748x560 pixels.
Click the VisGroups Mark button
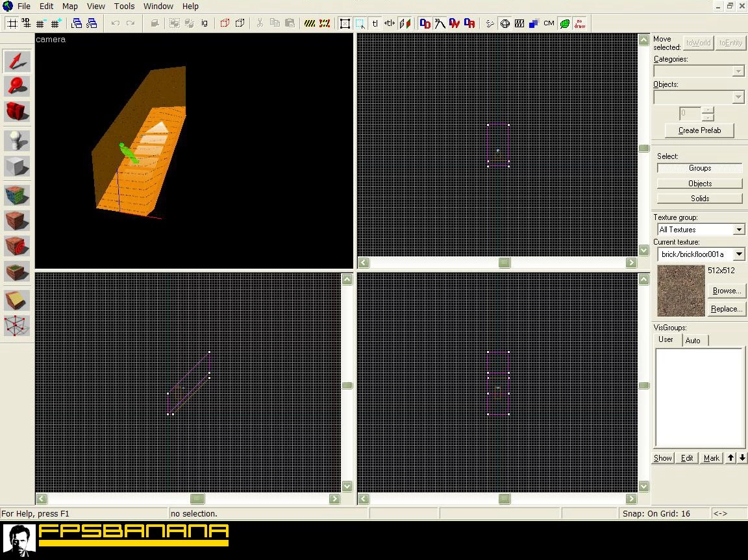[x=711, y=458]
